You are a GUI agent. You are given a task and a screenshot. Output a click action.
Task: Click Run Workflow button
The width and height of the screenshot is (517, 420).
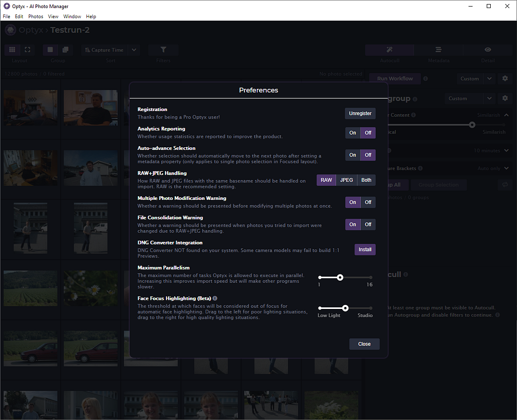pos(395,78)
